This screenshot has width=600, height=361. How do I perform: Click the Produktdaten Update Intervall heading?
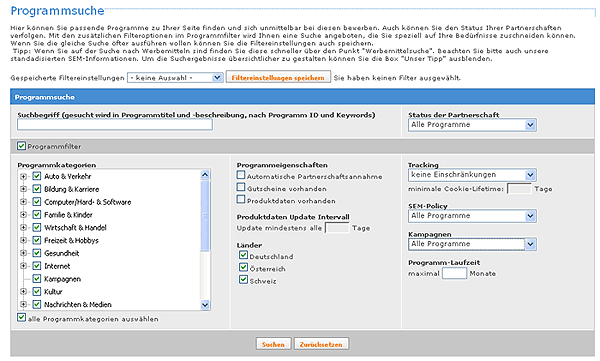[x=293, y=217]
